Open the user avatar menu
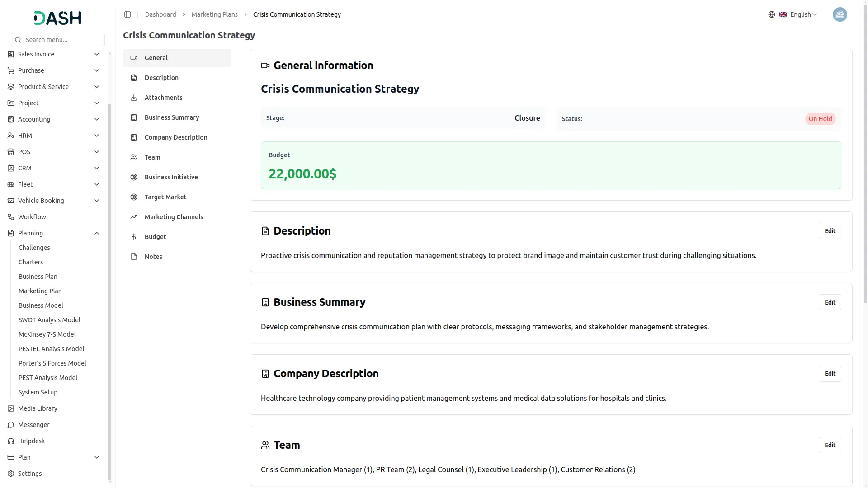Screen dimensions: 868x488 point(840,14)
